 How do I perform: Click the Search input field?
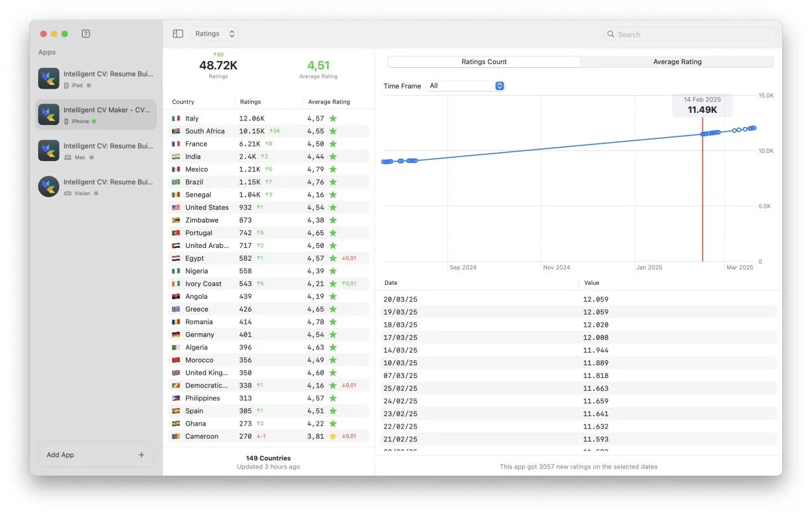pyautogui.click(x=690, y=34)
